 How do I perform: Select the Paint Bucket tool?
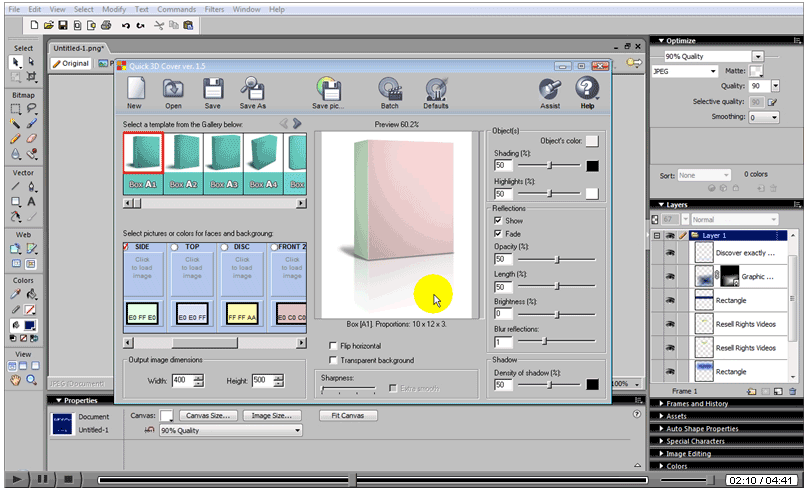tap(31, 294)
